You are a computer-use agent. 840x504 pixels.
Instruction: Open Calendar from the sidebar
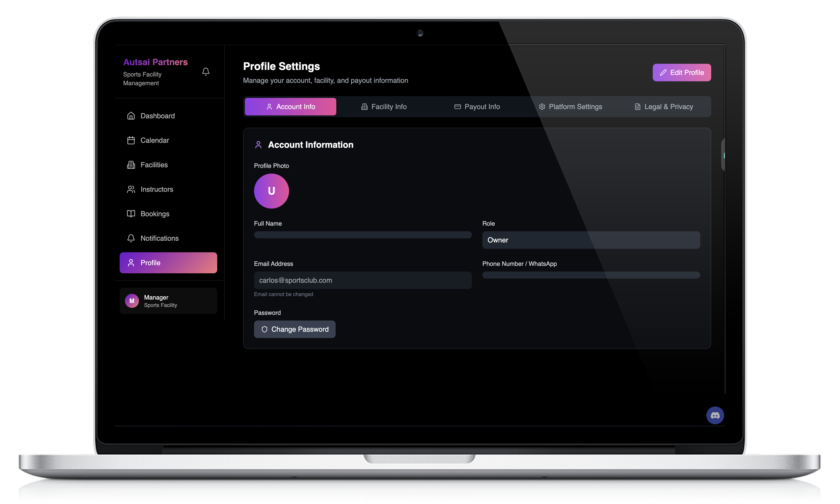pos(155,140)
